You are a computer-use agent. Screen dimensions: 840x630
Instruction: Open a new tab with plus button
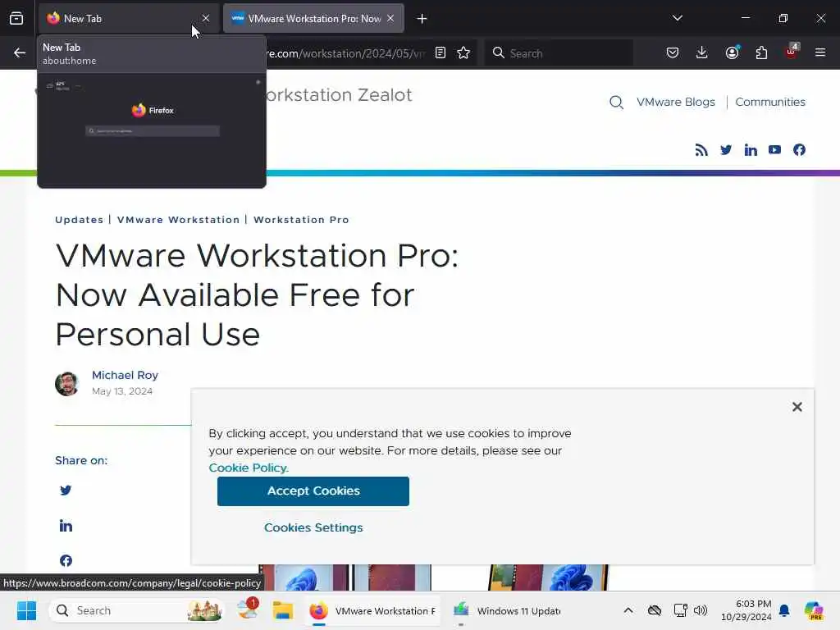(x=422, y=19)
